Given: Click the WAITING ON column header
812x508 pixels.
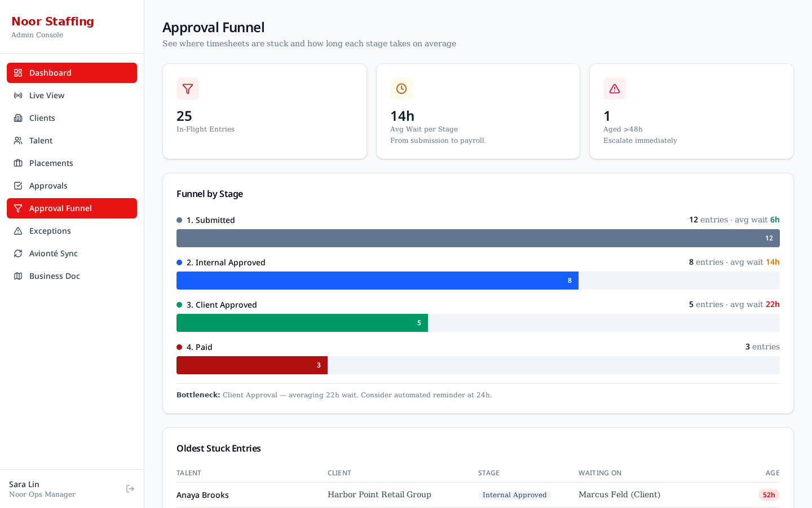Looking at the screenshot, I should tap(600, 473).
